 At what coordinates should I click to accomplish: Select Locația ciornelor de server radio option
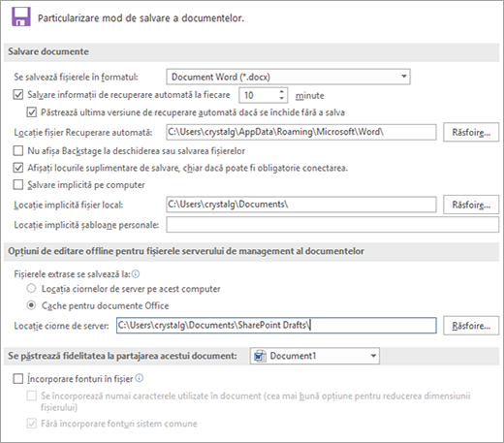[x=31, y=288]
